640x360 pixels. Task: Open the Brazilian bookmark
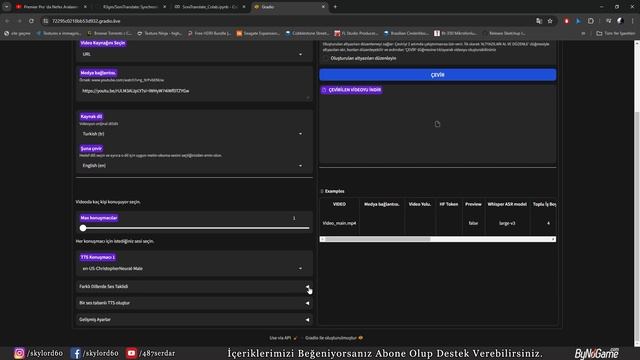(x=406, y=33)
